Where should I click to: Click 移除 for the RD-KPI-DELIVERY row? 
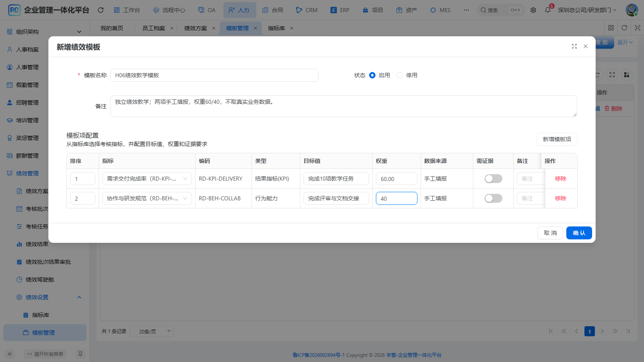click(561, 179)
